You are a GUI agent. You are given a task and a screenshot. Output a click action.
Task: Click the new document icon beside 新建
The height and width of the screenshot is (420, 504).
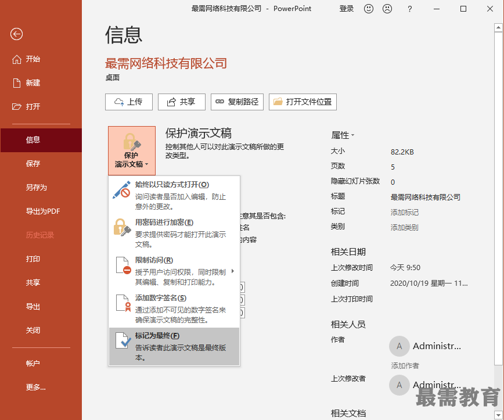[x=16, y=83]
